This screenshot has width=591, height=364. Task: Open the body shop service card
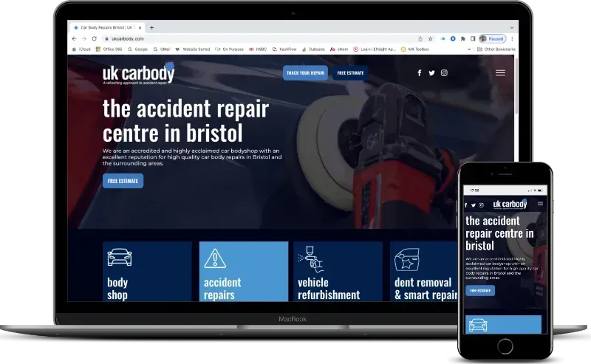(147, 271)
